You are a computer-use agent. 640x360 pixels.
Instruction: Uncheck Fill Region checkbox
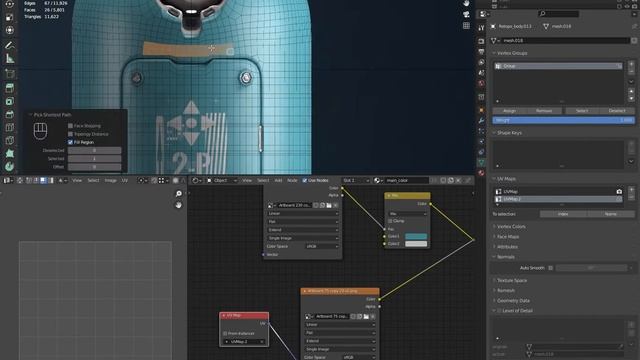coord(70,142)
